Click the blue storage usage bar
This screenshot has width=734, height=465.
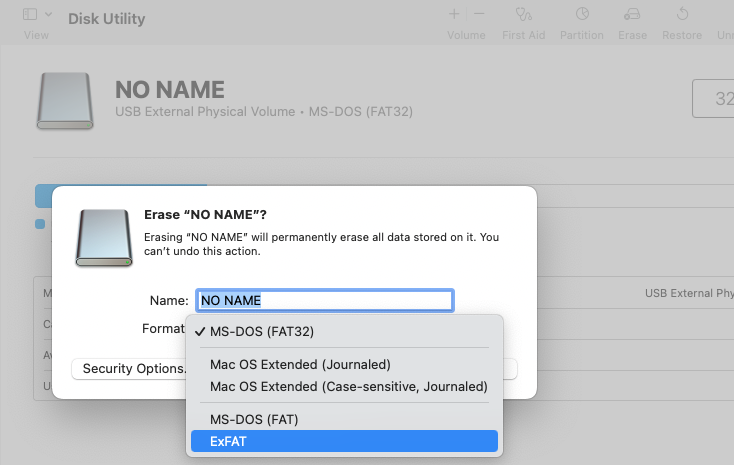pos(44,196)
